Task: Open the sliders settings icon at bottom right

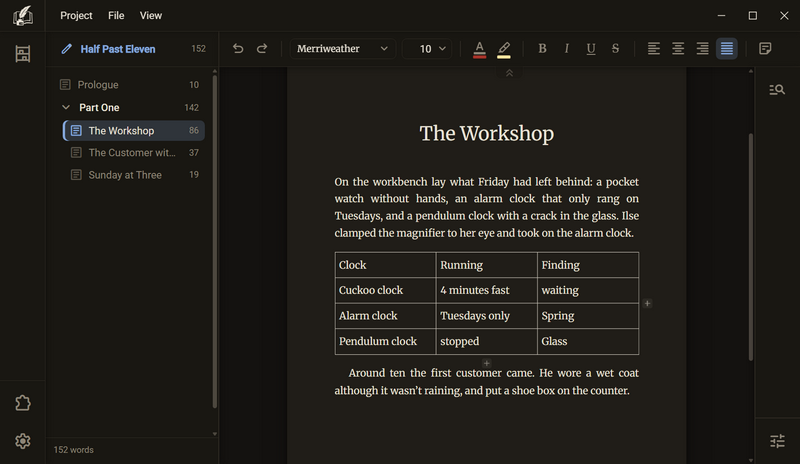Action: [x=777, y=441]
